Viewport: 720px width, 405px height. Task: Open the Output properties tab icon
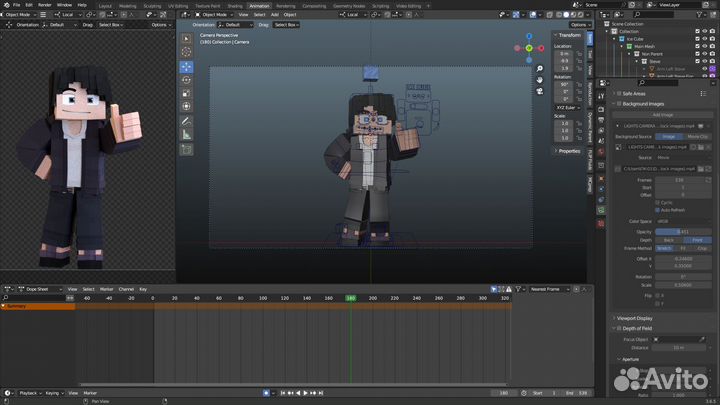click(601, 120)
